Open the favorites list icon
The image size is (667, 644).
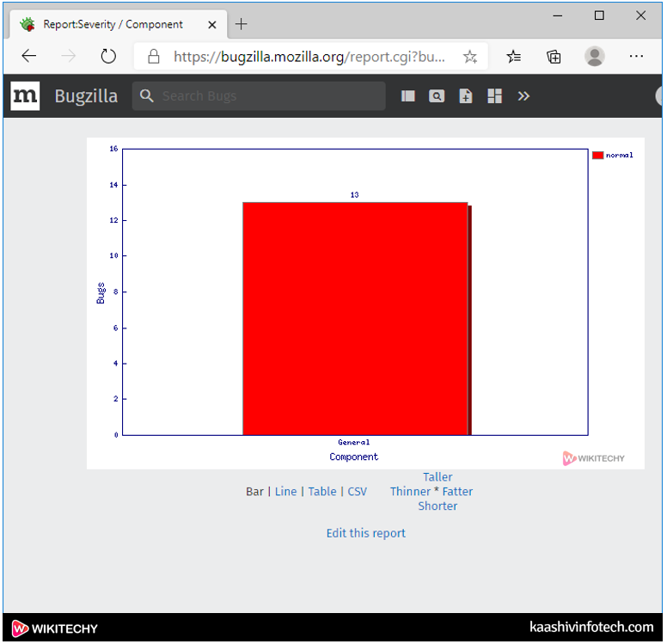[514, 57]
